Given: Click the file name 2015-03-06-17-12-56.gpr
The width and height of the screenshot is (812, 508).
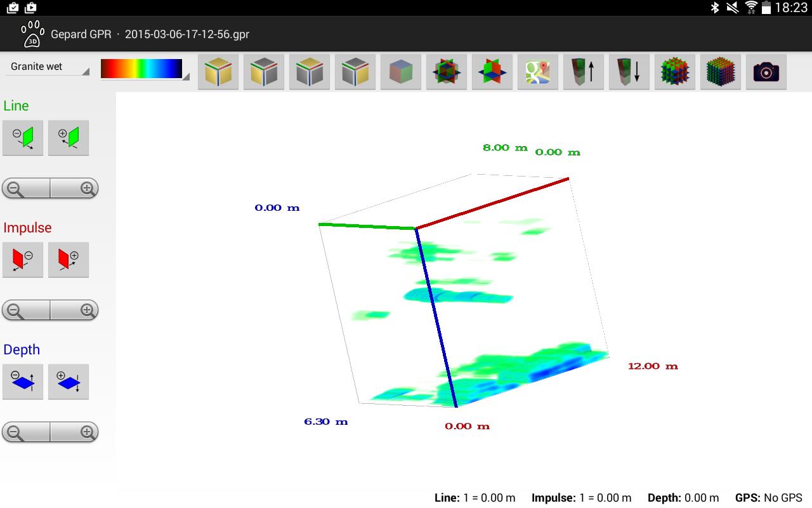Looking at the screenshot, I should [x=187, y=34].
